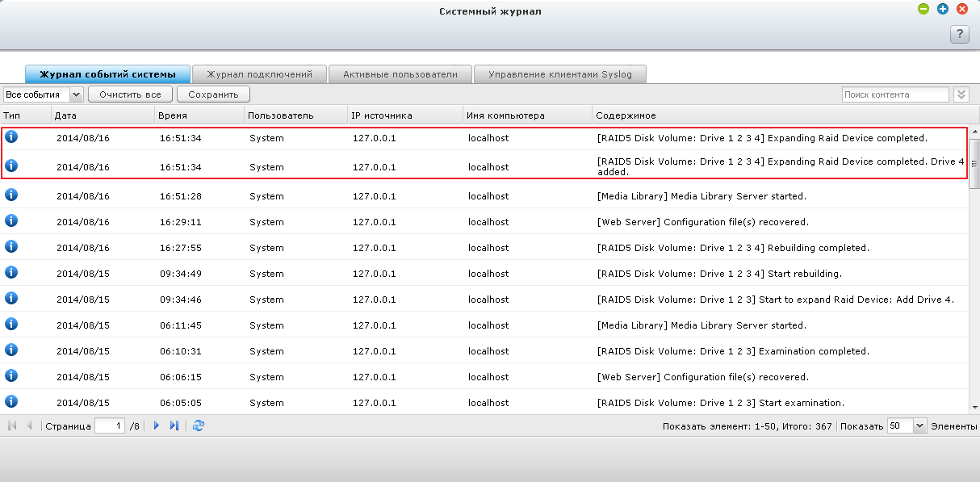Go to the next log page

(157, 425)
